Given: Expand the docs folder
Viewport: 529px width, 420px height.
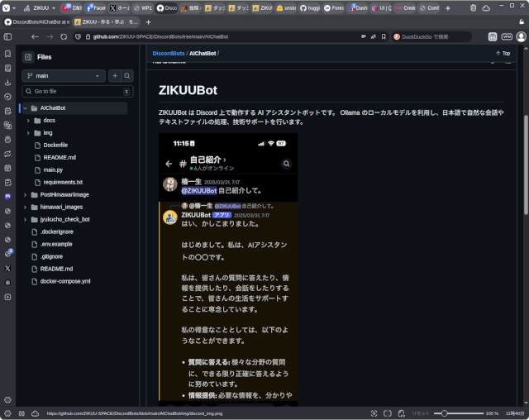Looking at the screenshot, I should tap(28, 121).
